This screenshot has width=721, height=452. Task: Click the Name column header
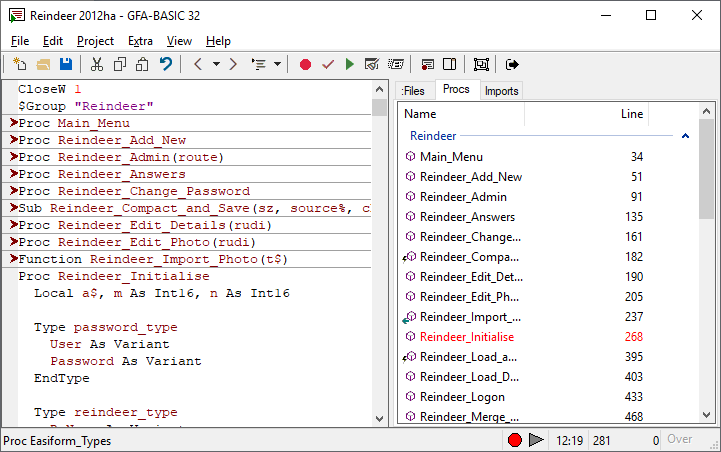pyautogui.click(x=420, y=114)
